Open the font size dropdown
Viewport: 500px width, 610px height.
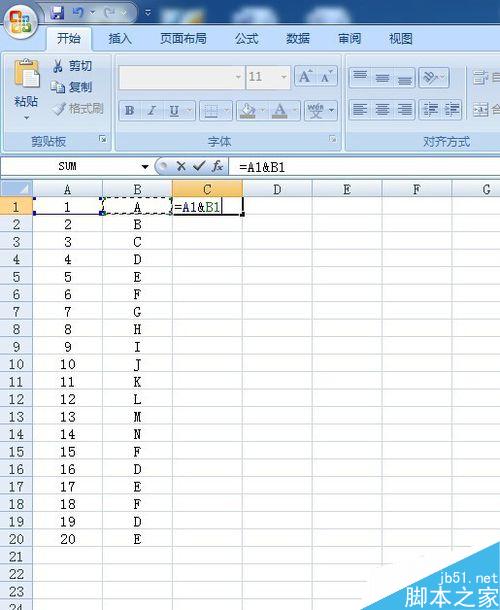284,77
